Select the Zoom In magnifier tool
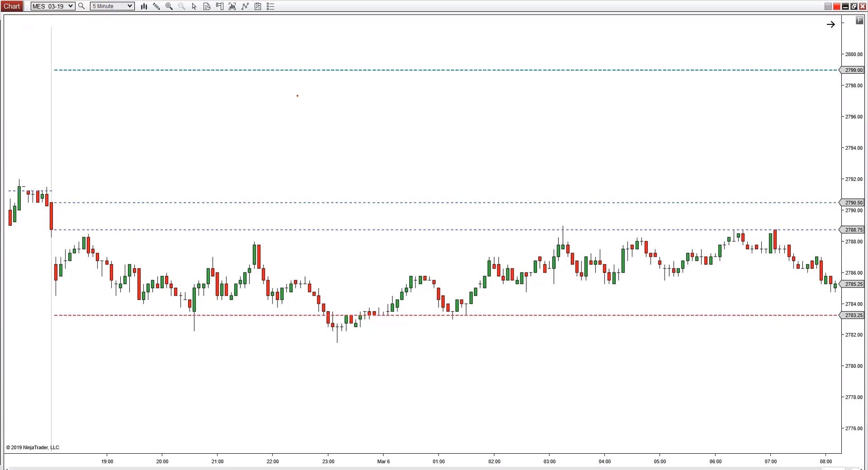Image resolution: width=868 pixels, height=470 pixels. click(169, 6)
